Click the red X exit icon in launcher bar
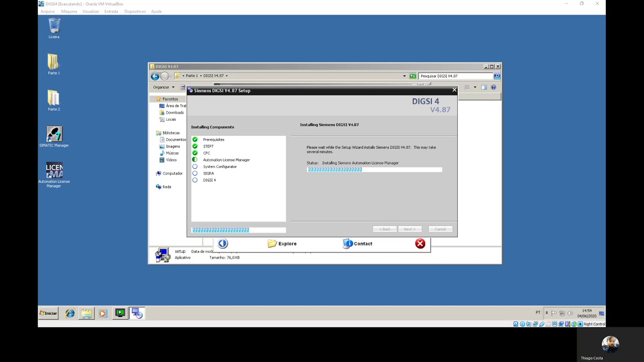This screenshot has width=644, height=362. [x=420, y=243]
